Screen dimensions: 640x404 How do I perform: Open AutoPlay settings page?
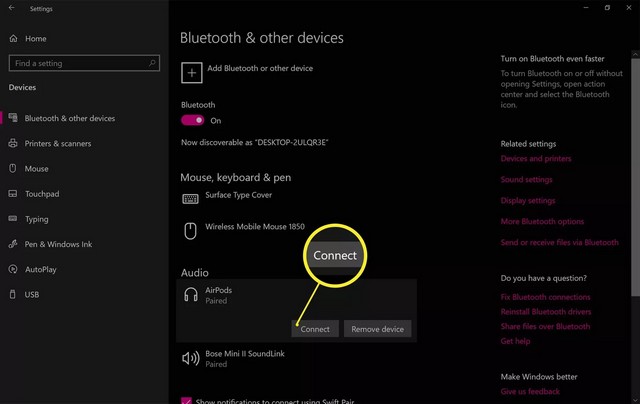coord(42,269)
